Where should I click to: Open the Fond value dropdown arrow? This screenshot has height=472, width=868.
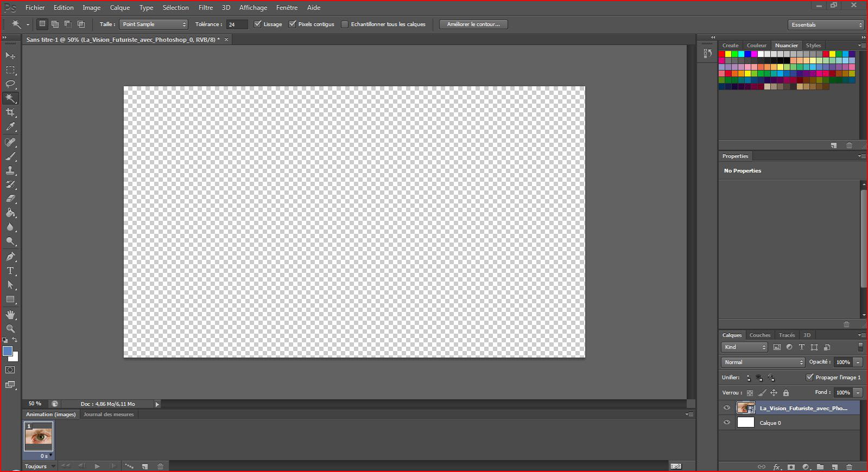pyautogui.click(x=858, y=392)
